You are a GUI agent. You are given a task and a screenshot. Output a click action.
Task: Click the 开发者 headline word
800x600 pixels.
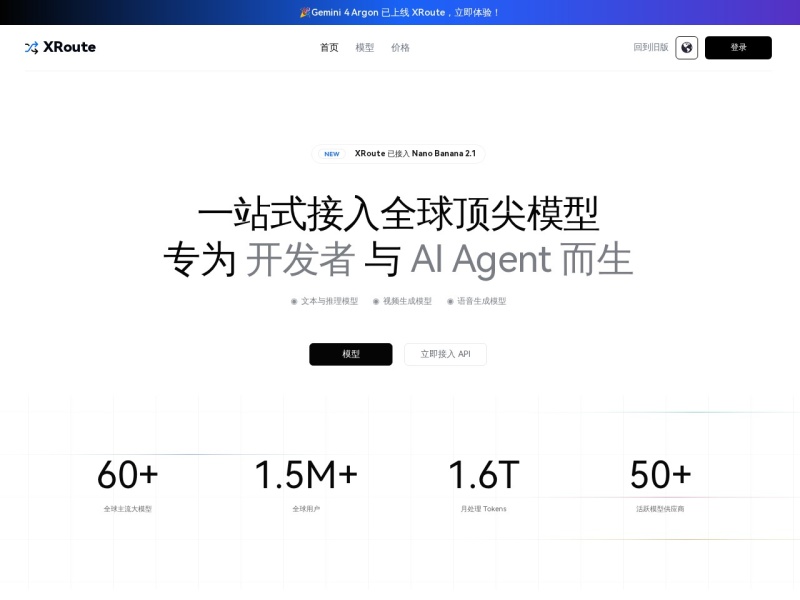click(300, 259)
